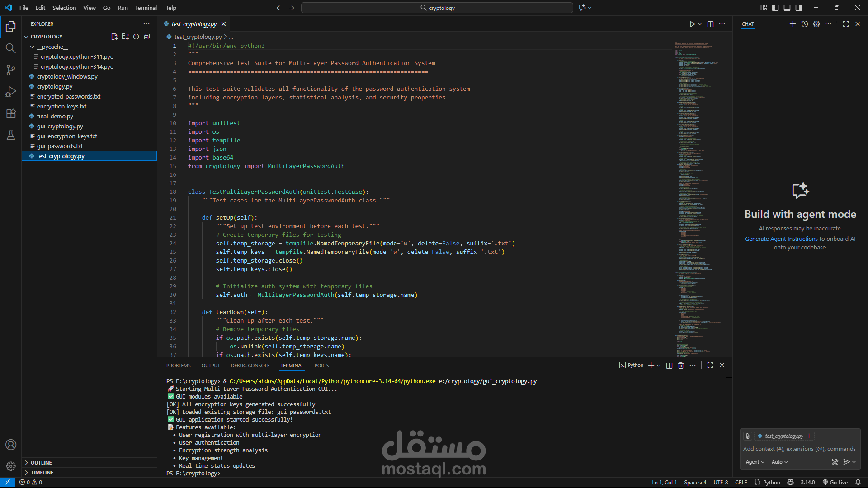This screenshot has height=488, width=868.
Task: Open the Extensions view
Action: click(11, 113)
